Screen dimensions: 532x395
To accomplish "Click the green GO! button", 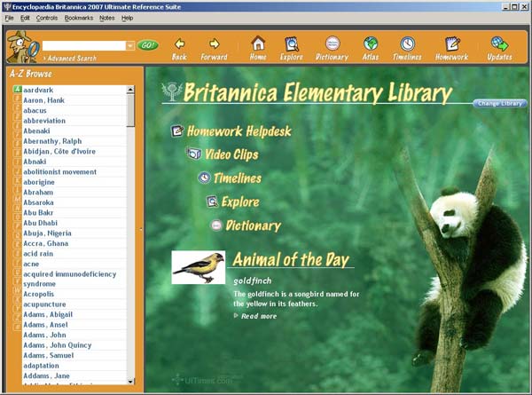I will pos(147,45).
